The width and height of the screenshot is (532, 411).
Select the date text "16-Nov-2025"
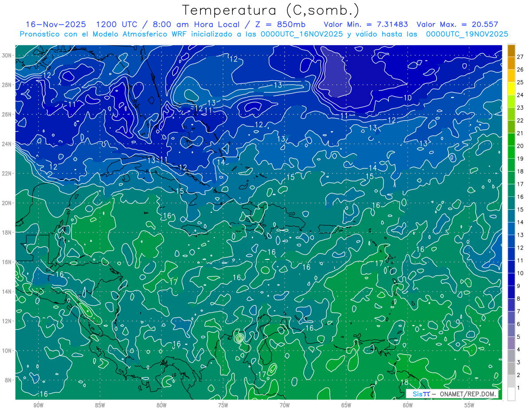click(55, 24)
